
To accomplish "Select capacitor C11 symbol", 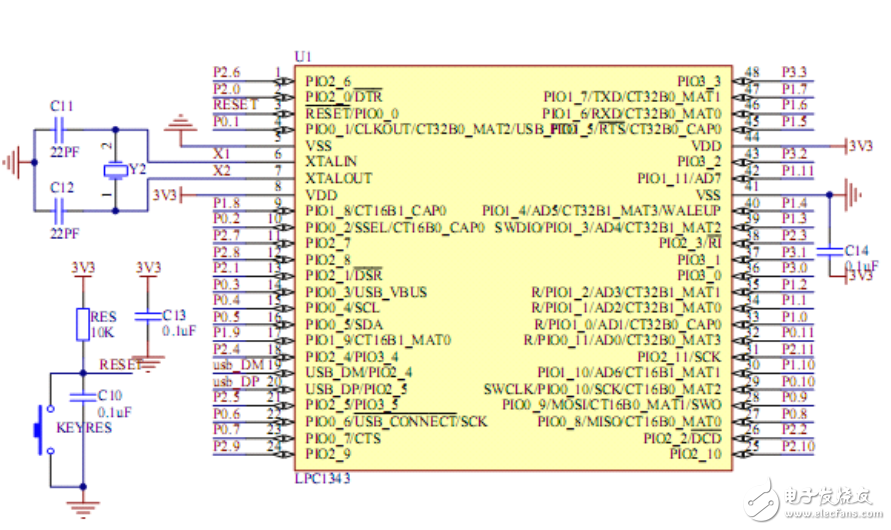I will (x=61, y=129).
